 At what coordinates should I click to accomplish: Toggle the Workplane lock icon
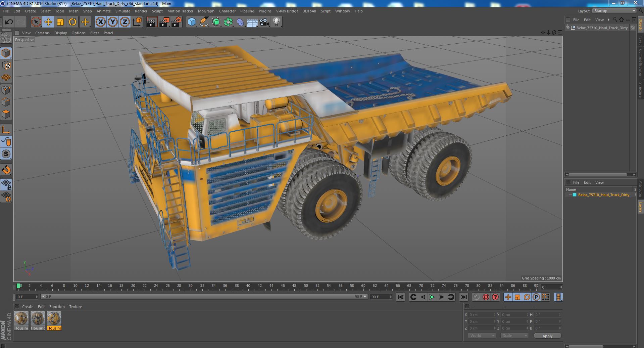click(x=6, y=184)
